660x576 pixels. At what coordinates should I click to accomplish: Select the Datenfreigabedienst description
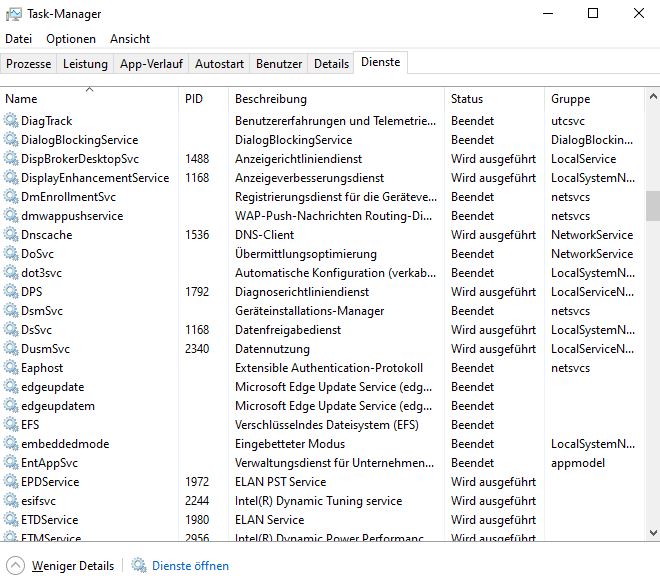tap(288, 330)
